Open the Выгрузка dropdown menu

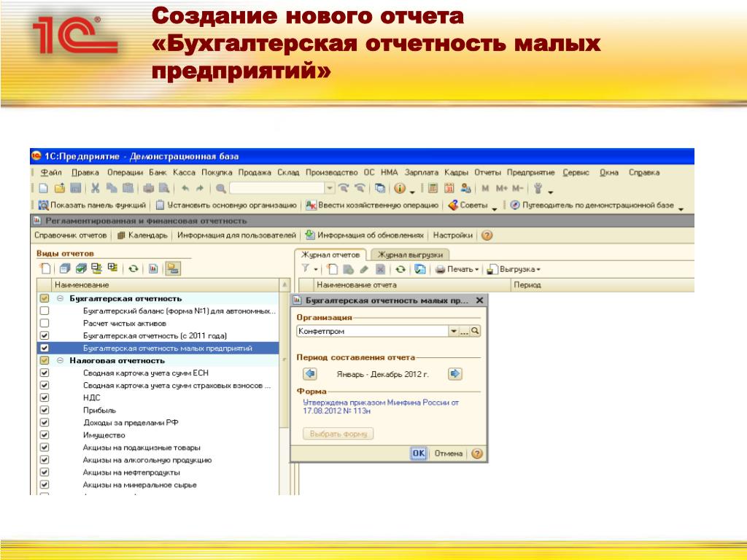[x=514, y=269]
